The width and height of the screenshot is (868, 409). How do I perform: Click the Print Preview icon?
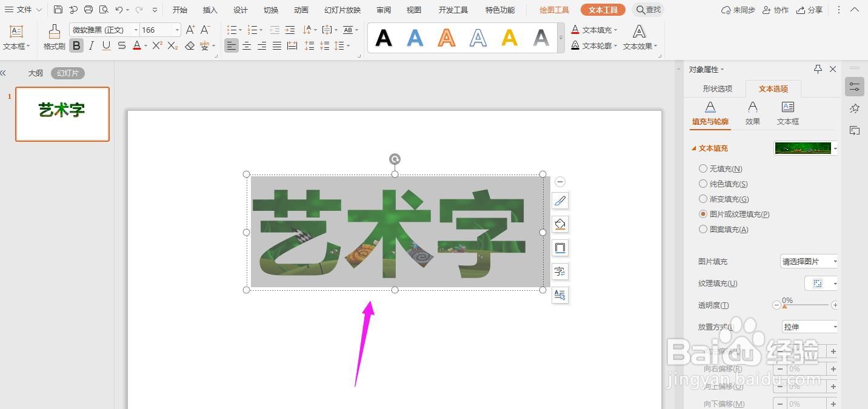104,10
